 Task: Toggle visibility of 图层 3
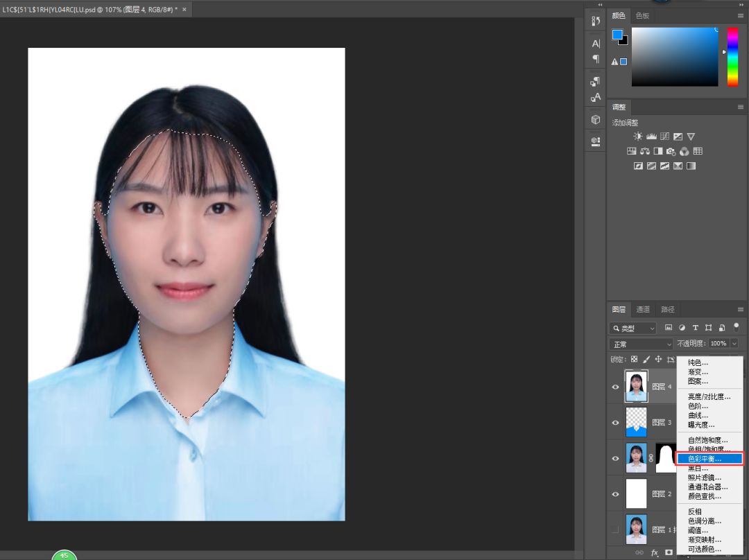click(x=615, y=423)
